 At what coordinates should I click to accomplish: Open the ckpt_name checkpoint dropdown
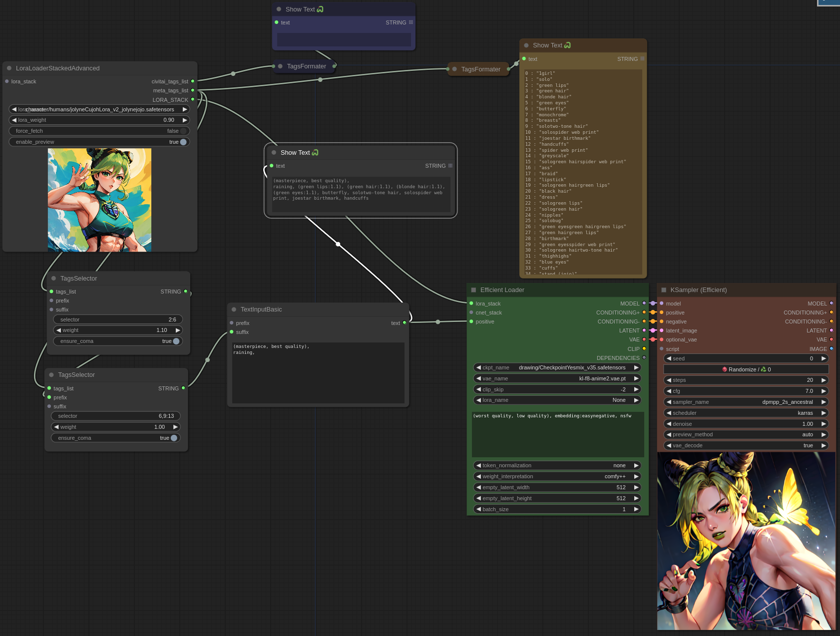557,367
